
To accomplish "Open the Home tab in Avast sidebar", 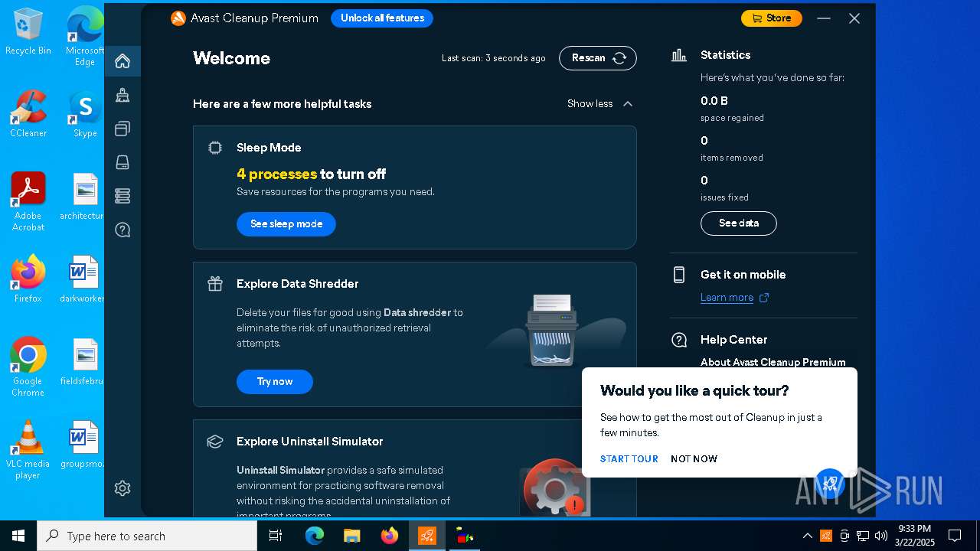I will [122, 61].
